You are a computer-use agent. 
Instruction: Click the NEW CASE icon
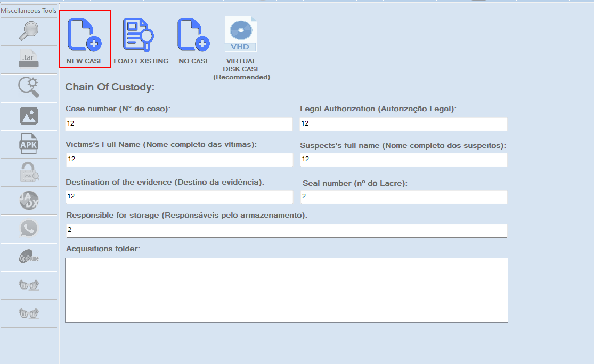[85, 35]
